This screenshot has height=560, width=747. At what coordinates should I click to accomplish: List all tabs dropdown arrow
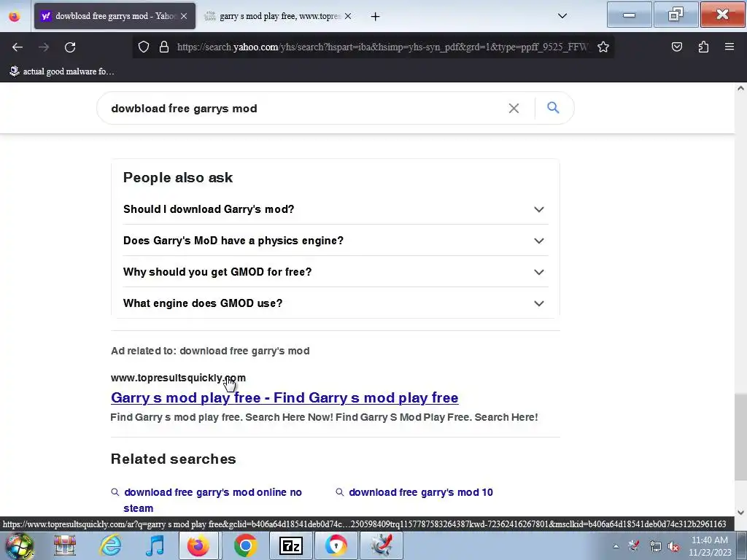[x=562, y=16]
